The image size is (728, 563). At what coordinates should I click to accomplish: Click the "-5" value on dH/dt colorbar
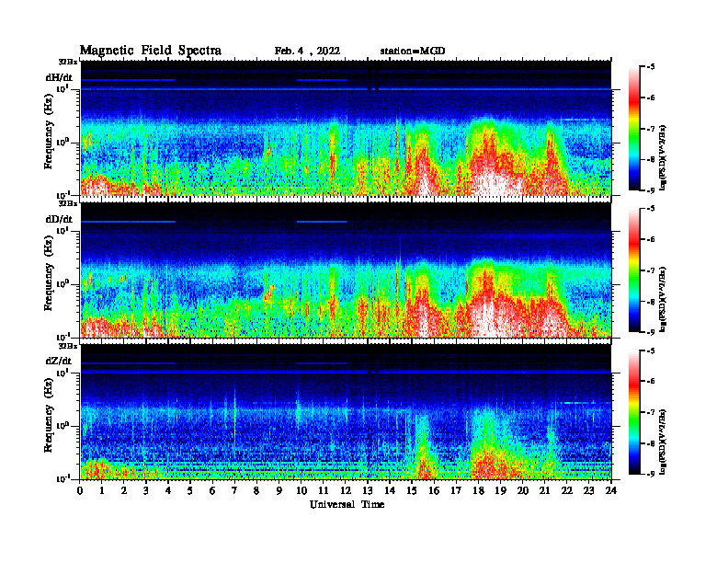(651, 67)
